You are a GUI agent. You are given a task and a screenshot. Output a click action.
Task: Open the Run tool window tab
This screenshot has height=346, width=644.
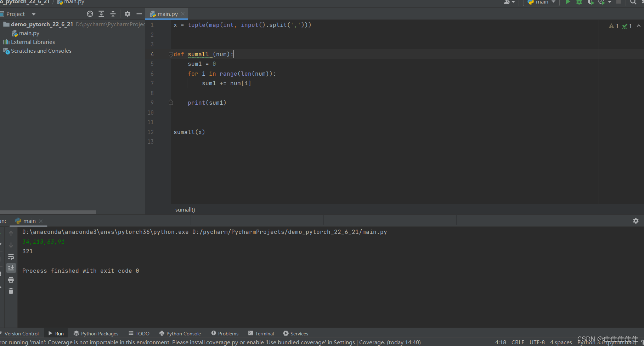56,334
